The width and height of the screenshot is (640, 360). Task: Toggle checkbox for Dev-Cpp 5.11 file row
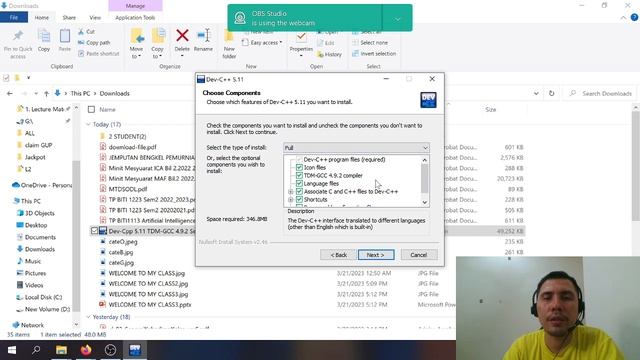click(x=94, y=231)
